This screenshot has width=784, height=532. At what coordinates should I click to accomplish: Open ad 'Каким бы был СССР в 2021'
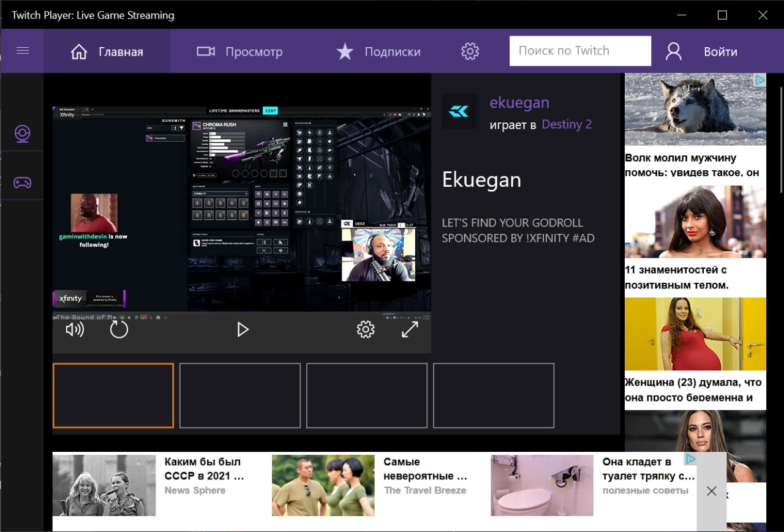pyautogui.click(x=205, y=469)
